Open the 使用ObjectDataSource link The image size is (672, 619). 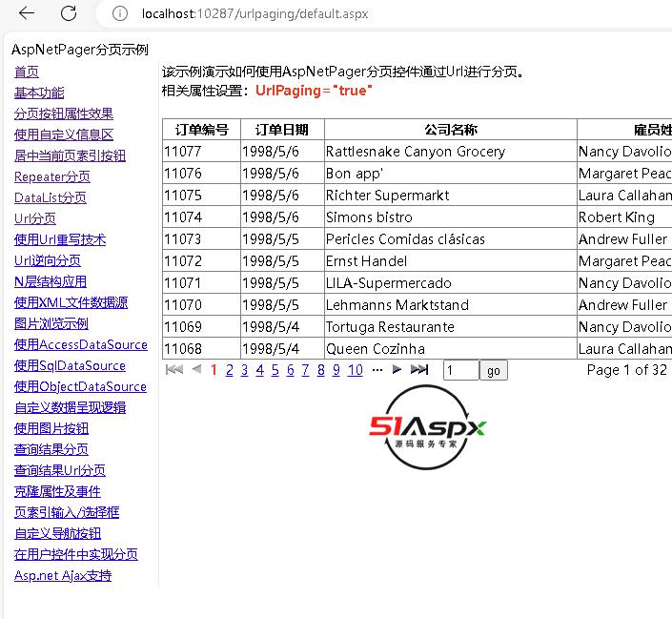pos(80,387)
